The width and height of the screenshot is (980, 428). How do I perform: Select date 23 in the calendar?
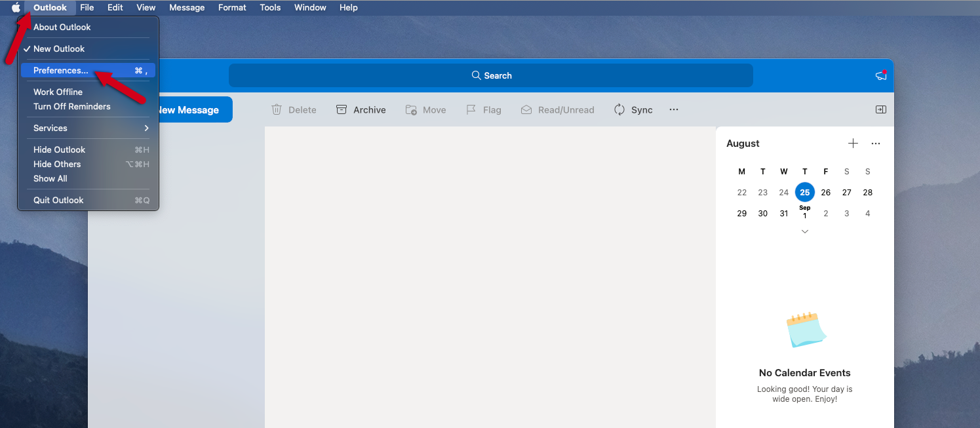pos(763,192)
